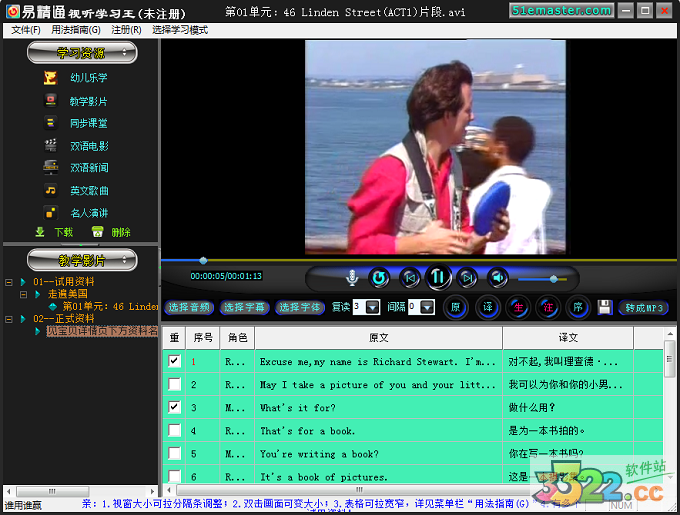Click the 00:00:05/00:01:13 time display
Image resolution: width=680 pixels, height=515 pixels.
[x=226, y=276]
